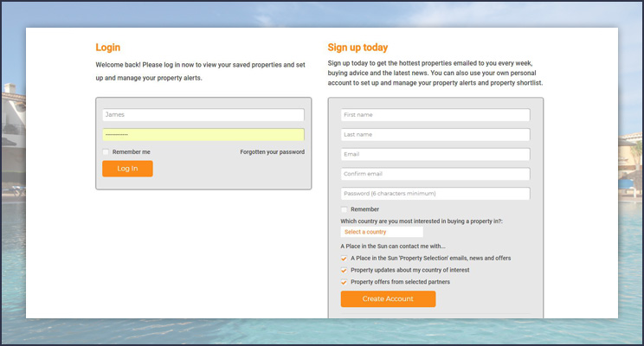
Task: Untick Property offers from selected partners
Action: pos(345,282)
